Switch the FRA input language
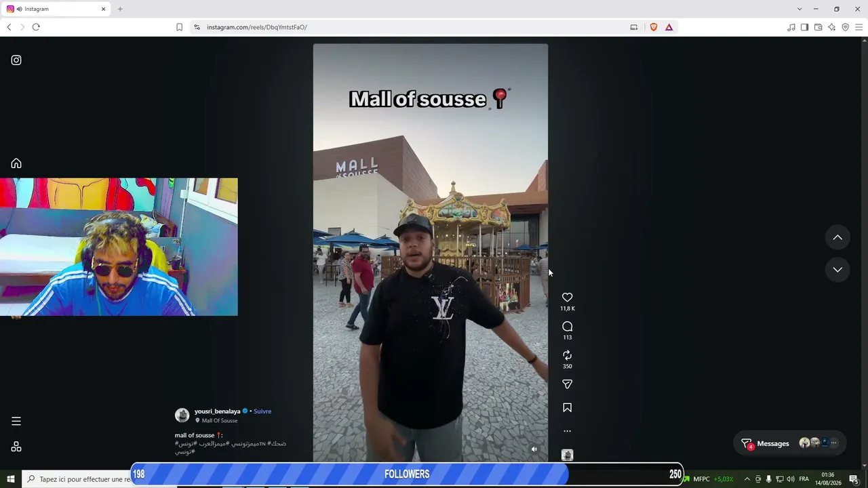868x488 pixels. click(804, 479)
